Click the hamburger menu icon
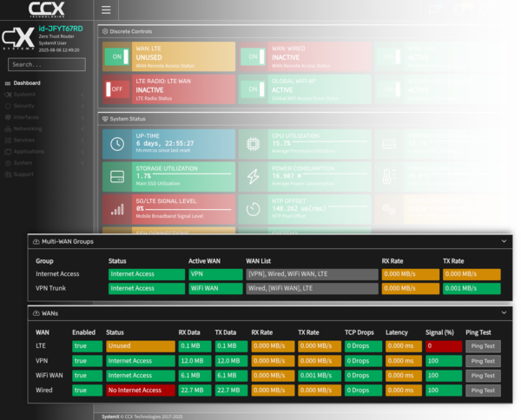 pos(106,10)
